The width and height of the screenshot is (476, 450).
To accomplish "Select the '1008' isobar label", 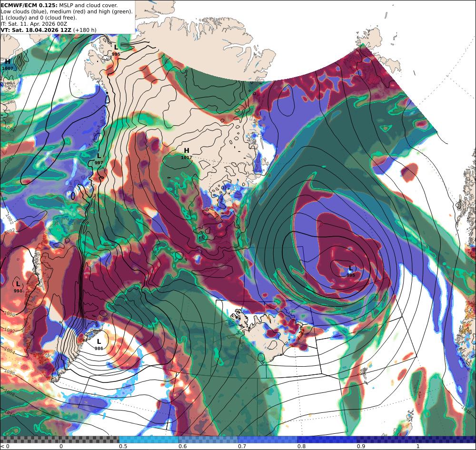I will (x=10, y=393).
